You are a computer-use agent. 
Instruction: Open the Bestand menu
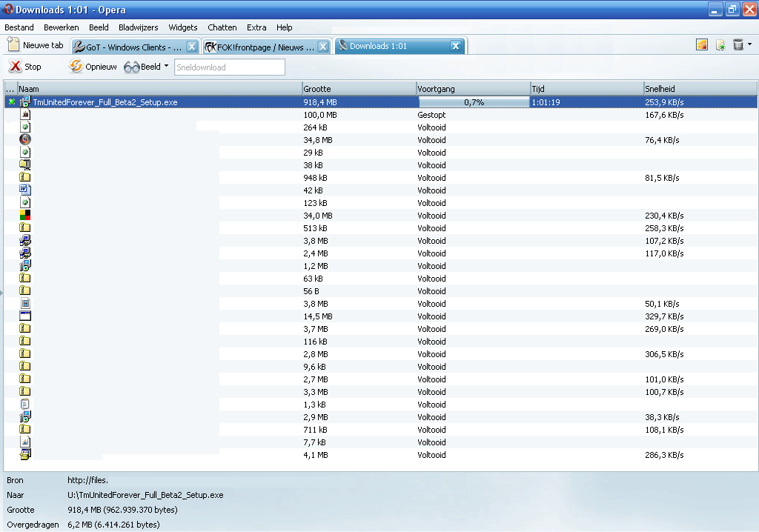point(19,27)
